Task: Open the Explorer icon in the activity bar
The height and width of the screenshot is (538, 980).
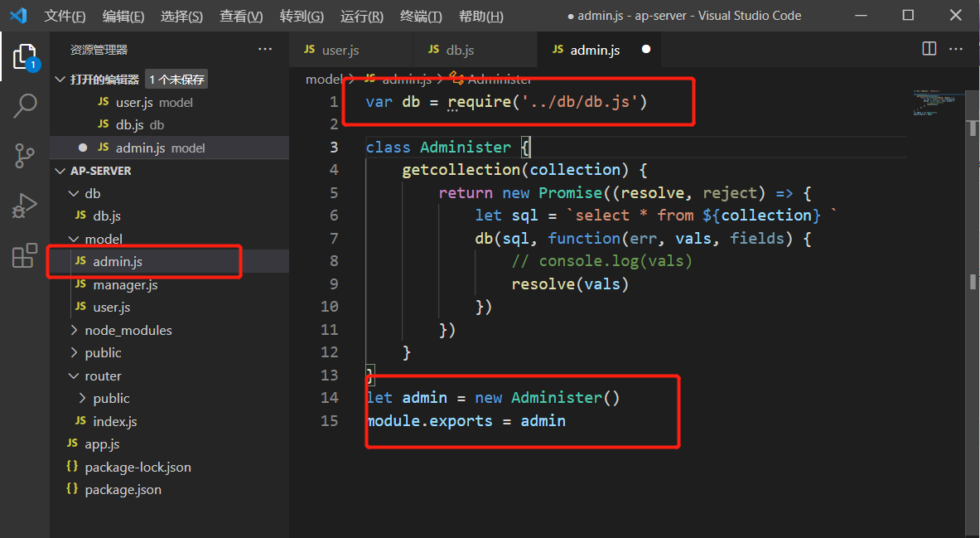Action: 24,56
